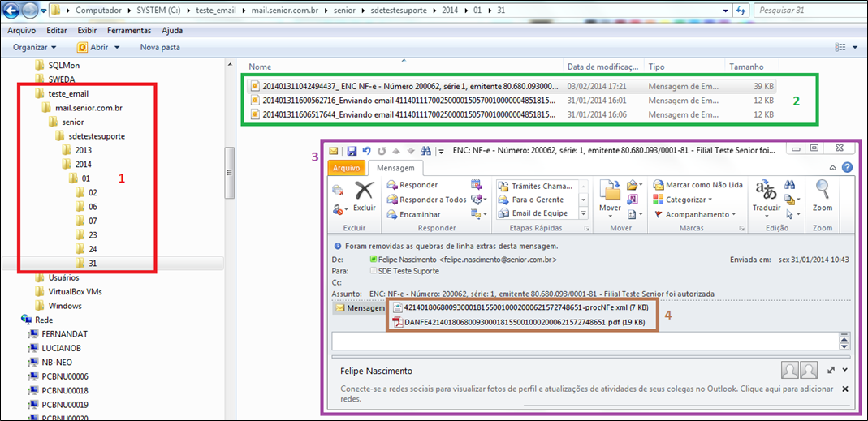This screenshot has width=868, height=421.
Task: Click the blue Help question mark icon
Action: coord(846,168)
